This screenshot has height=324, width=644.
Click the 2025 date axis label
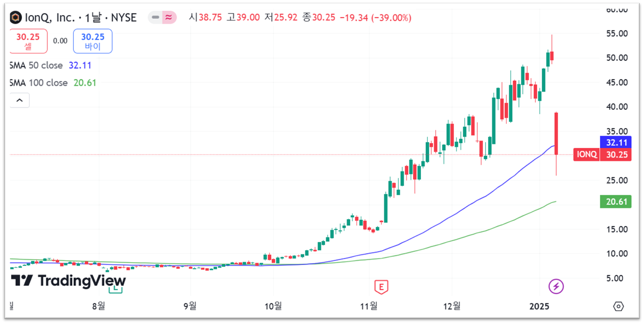pos(539,306)
